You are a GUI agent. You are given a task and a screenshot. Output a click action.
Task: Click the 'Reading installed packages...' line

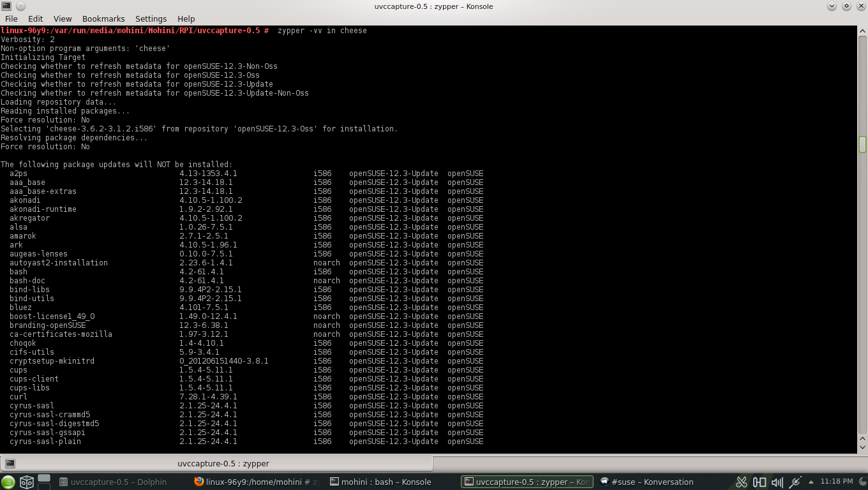[65, 111]
